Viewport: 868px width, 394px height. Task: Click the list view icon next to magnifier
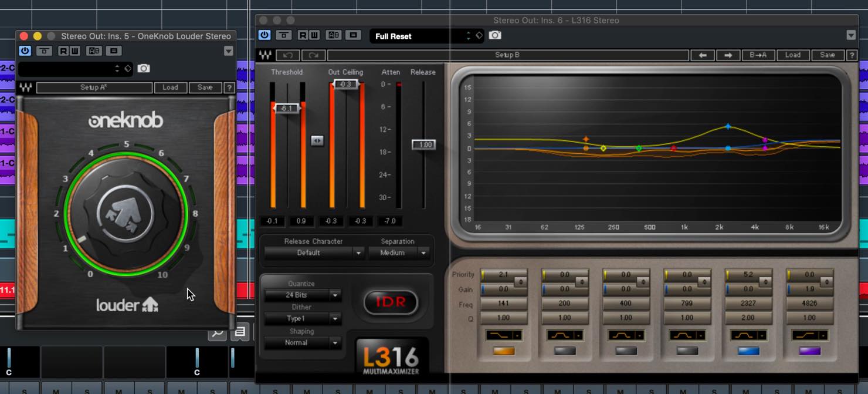point(240,332)
